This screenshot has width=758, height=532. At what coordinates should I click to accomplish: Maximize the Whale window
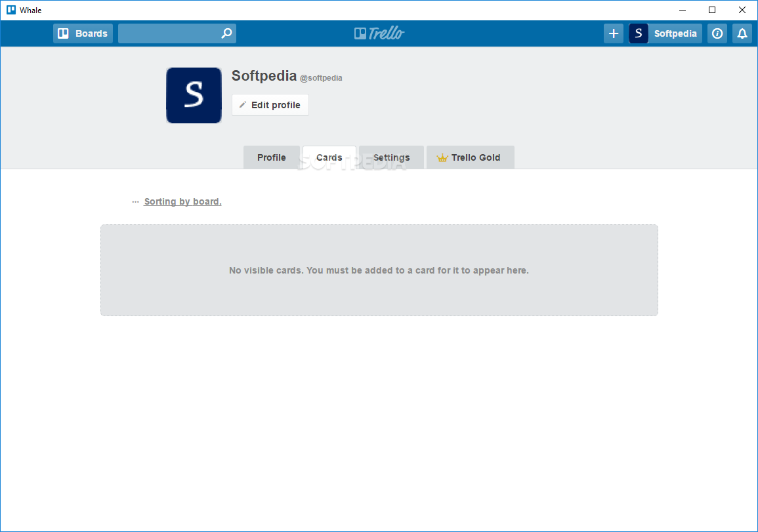click(712, 10)
